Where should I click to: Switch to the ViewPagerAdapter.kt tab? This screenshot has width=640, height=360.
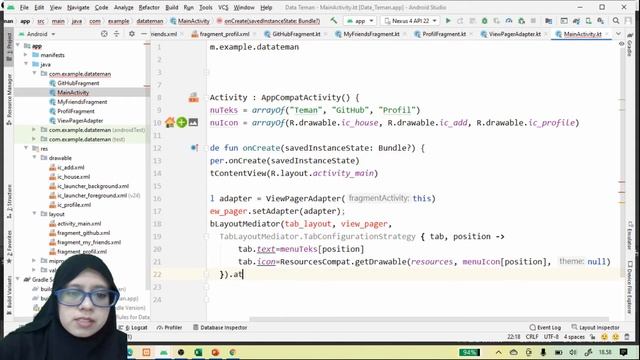(514, 34)
